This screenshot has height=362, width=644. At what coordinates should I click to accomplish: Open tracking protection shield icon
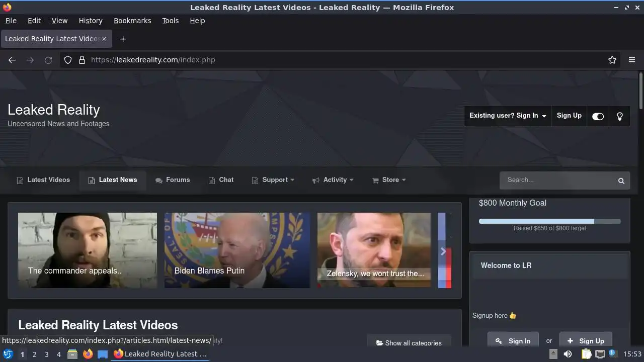(x=68, y=60)
